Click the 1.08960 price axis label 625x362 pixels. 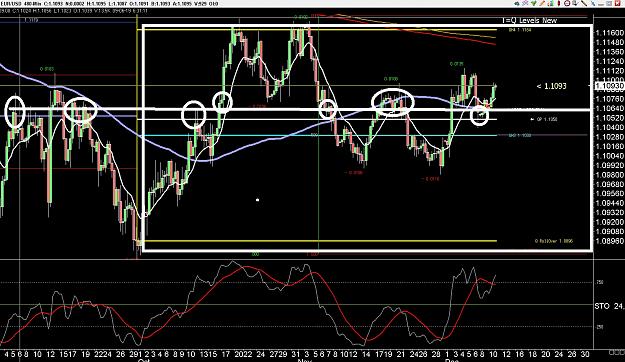(609, 241)
